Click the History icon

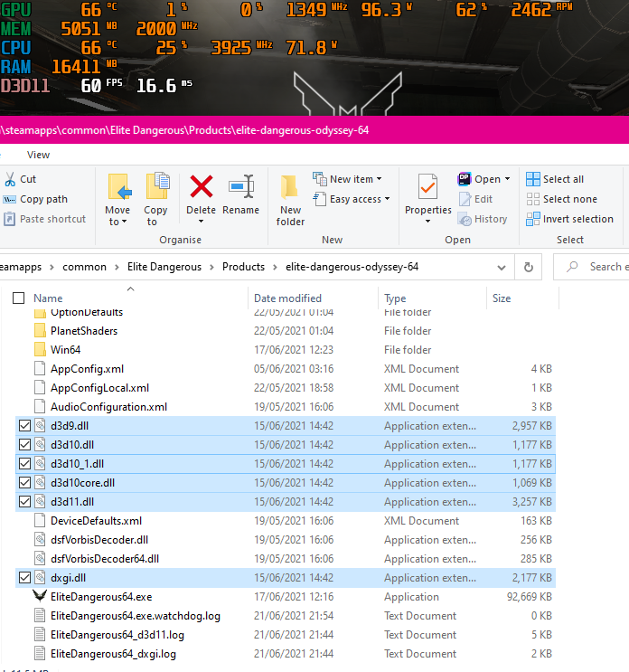465,219
